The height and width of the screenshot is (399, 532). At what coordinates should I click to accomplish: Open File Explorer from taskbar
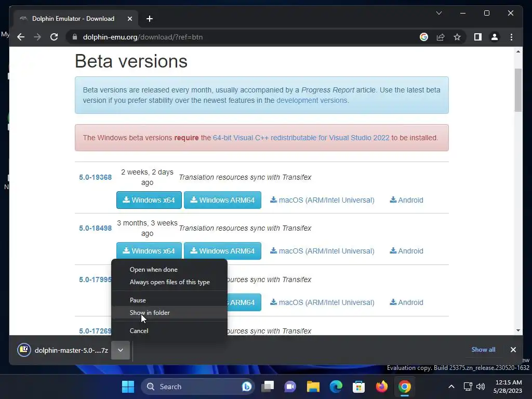click(x=313, y=387)
